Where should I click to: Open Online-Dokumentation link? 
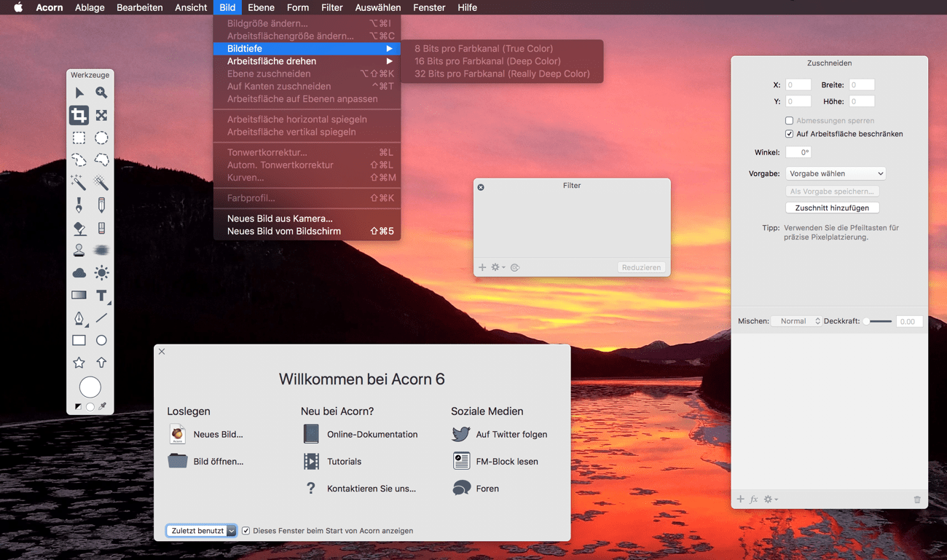pos(361,435)
